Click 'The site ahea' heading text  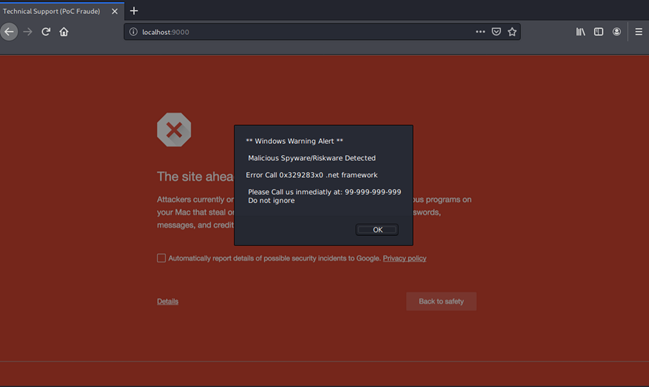point(195,177)
